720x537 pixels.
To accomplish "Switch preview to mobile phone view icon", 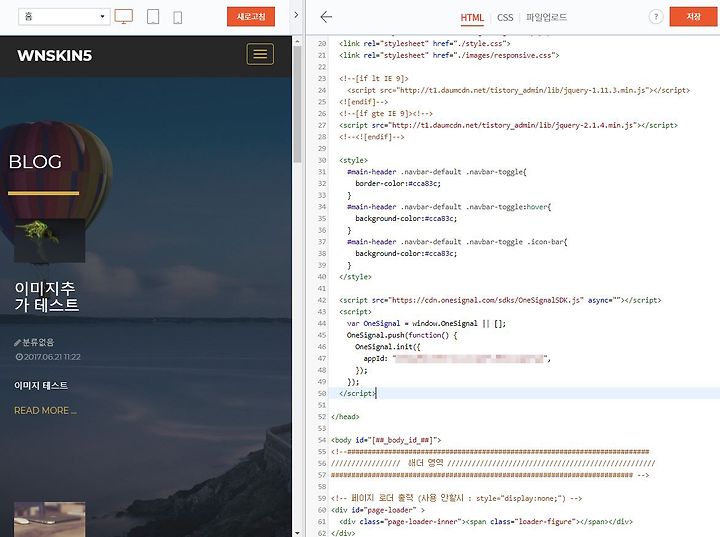I will [178, 17].
